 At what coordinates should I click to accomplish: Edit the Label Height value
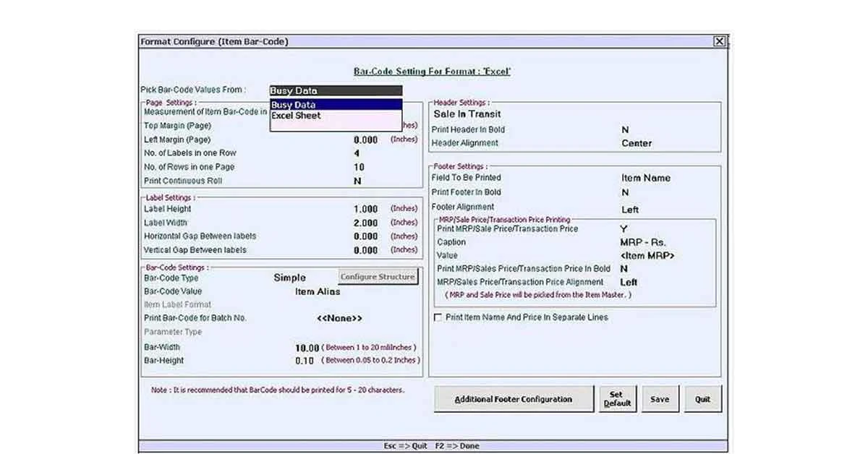[369, 208]
